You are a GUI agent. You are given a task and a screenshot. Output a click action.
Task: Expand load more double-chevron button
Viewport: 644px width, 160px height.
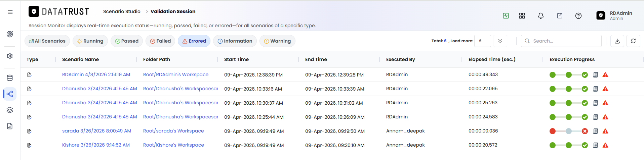click(x=500, y=41)
